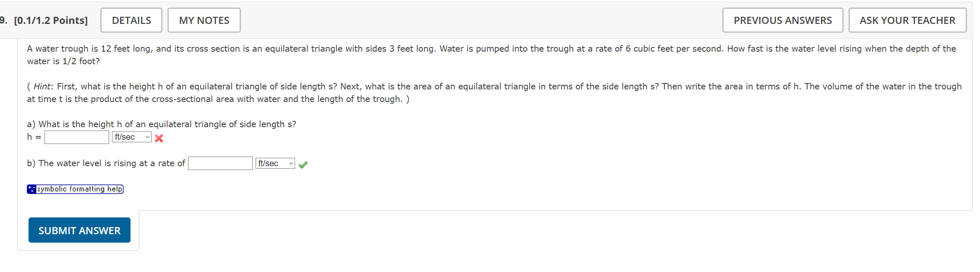
Task: Click ASK YOUR TEACHER
Action: 907,20
